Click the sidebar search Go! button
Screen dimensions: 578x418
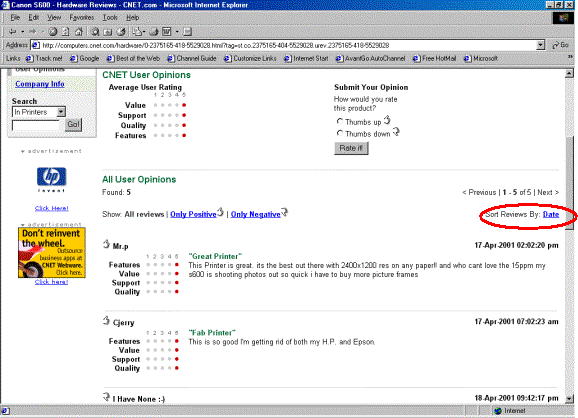tap(73, 124)
